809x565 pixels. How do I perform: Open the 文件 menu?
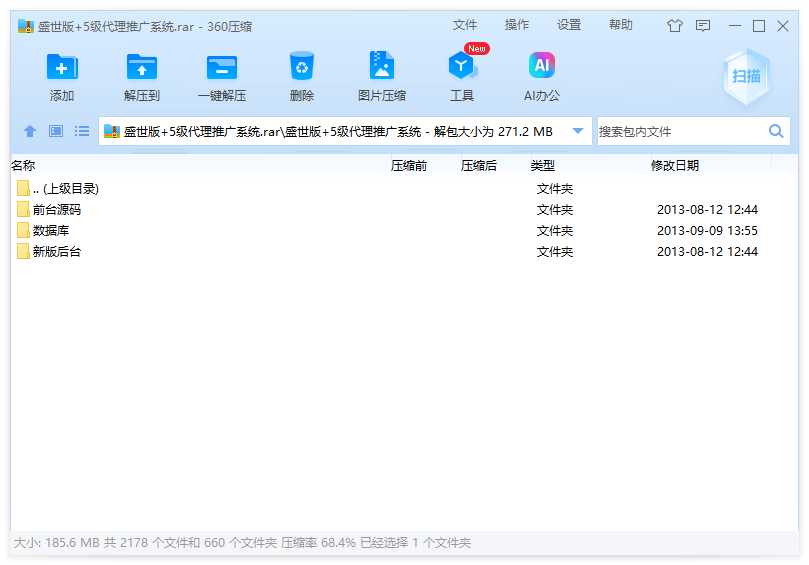click(464, 25)
